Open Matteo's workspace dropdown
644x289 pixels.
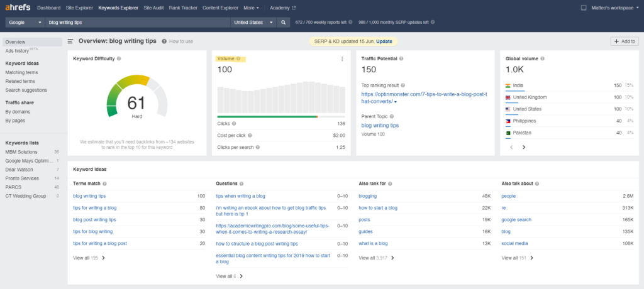[615, 8]
